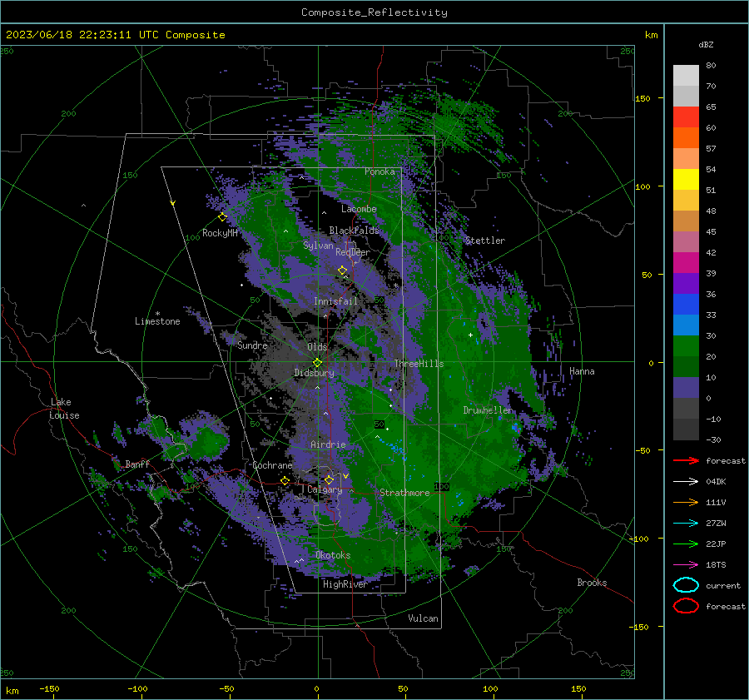Click the dBZ legend heading
The height and width of the screenshot is (700, 749).
(x=706, y=44)
